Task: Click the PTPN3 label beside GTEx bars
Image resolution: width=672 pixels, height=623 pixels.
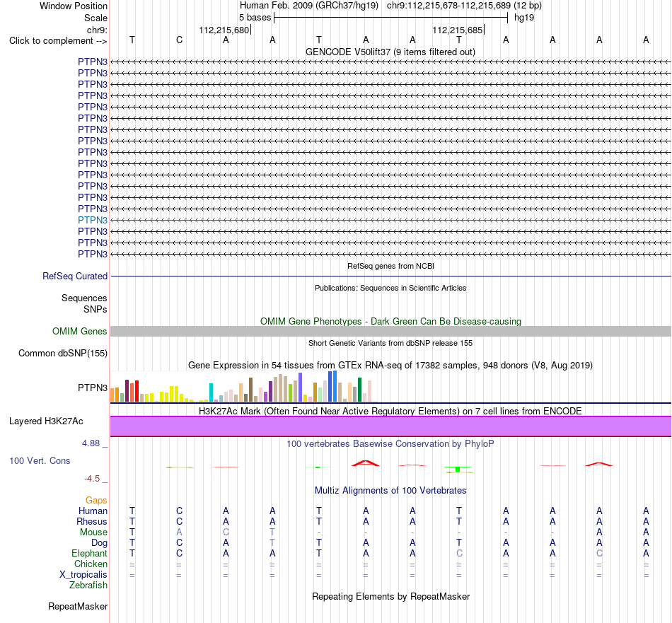Action: tap(93, 388)
